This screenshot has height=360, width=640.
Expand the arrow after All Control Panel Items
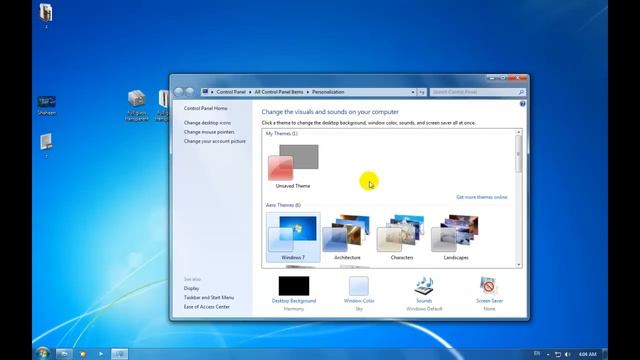click(308, 92)
